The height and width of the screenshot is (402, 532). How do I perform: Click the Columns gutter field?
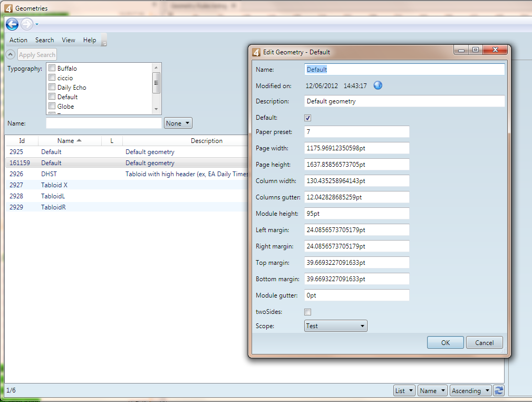(357, 197)
